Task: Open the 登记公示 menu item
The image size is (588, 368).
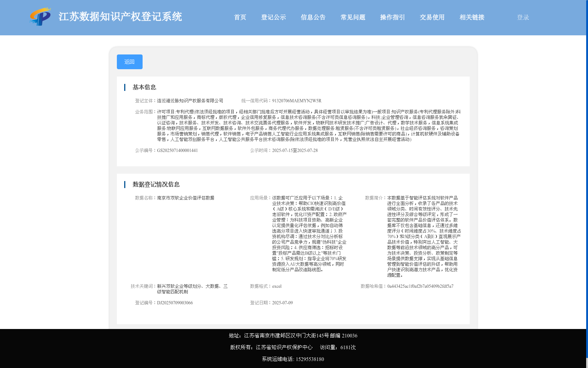Action: [273, 17]
